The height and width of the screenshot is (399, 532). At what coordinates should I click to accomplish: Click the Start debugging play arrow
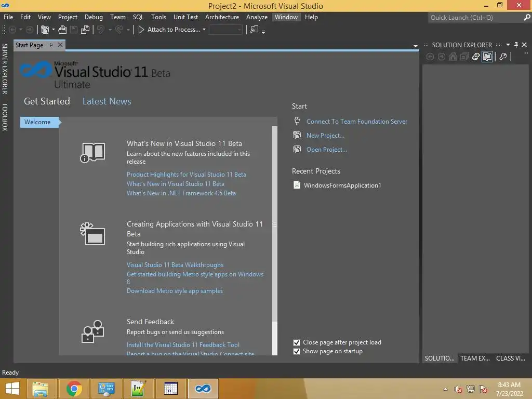coord(141,30)
